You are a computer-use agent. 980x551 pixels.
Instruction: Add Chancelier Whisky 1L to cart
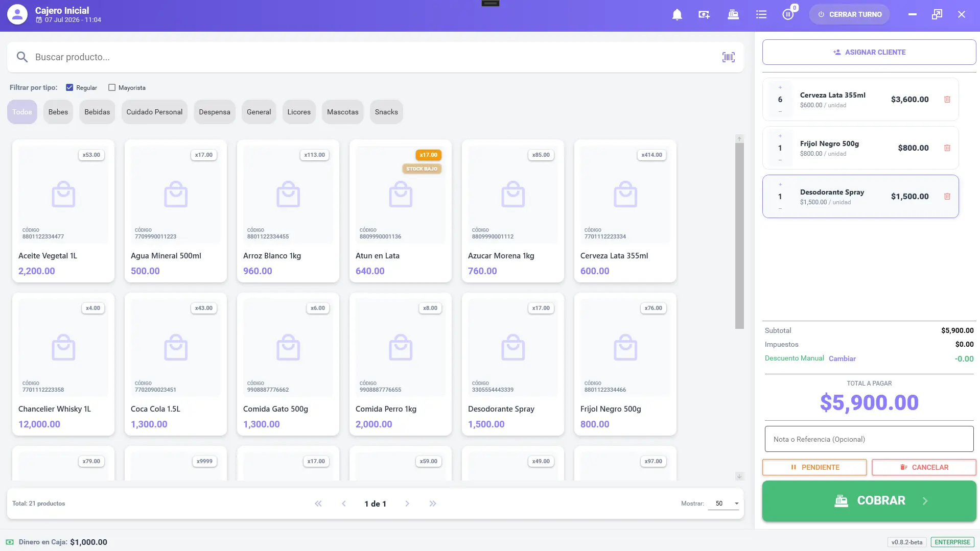tap(63, 364)
